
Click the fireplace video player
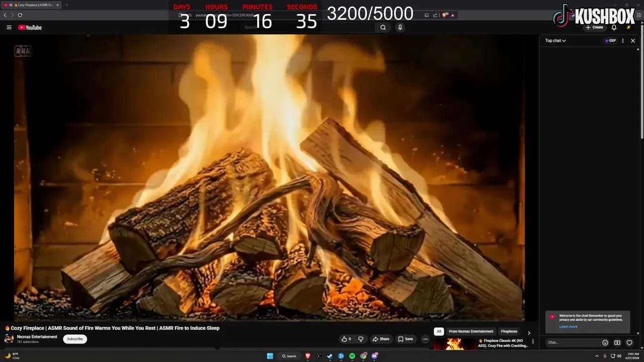[x=269, y=177]
